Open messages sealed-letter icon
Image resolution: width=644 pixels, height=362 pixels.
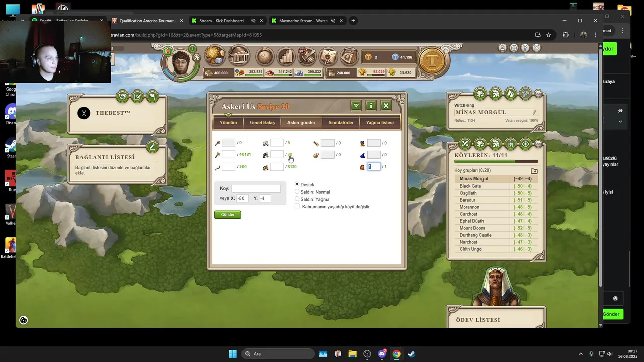tap(328, 57)
